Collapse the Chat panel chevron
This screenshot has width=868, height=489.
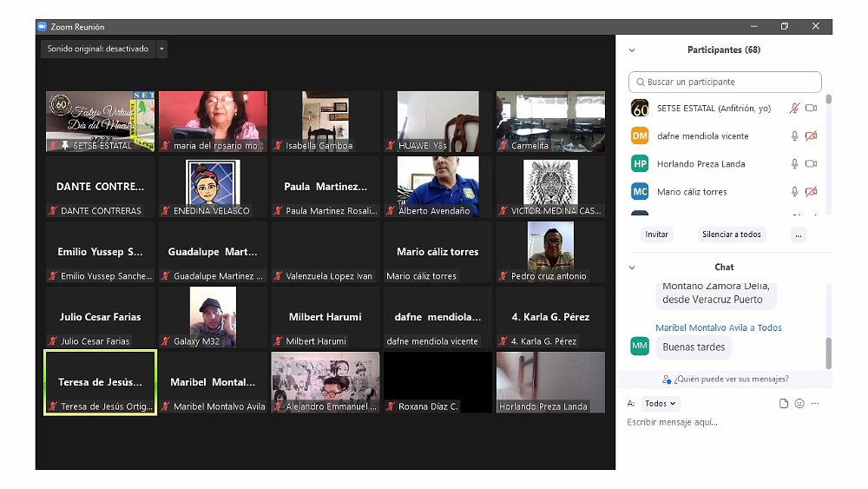coord(632,268)
